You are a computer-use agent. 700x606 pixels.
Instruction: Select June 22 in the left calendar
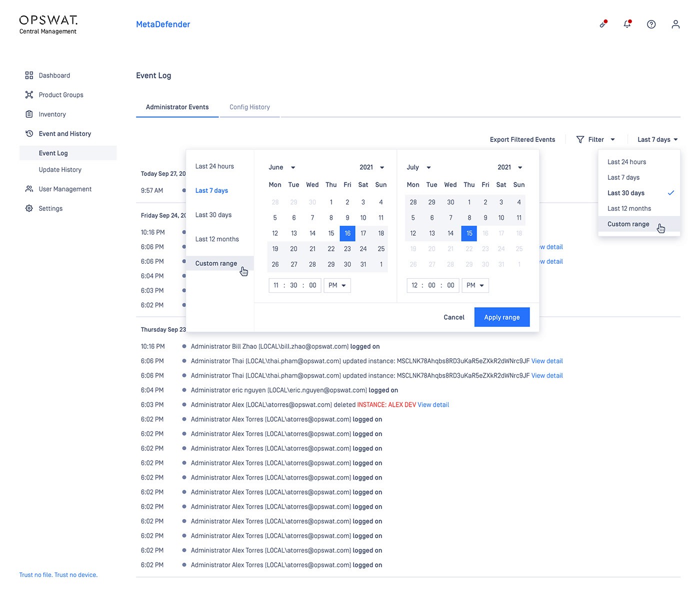[x=331, y=249]
